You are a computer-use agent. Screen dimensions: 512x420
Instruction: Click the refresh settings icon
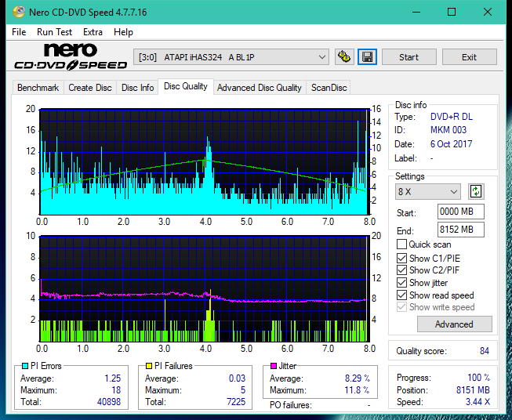click(x=476, y=191)
